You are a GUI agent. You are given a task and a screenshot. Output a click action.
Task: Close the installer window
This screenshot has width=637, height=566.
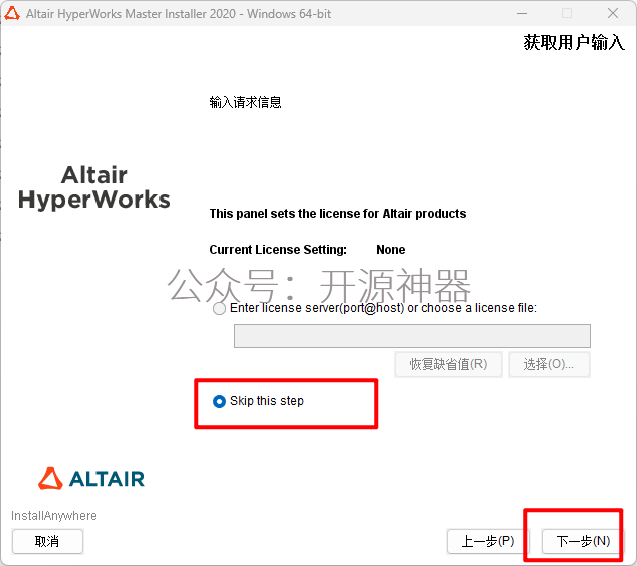[613, 13]
